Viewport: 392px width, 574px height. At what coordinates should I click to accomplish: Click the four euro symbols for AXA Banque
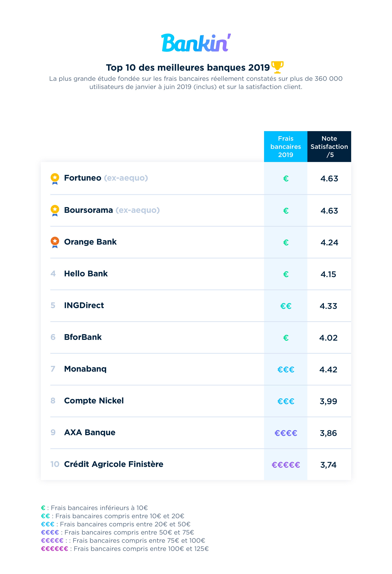pos(286,433)
